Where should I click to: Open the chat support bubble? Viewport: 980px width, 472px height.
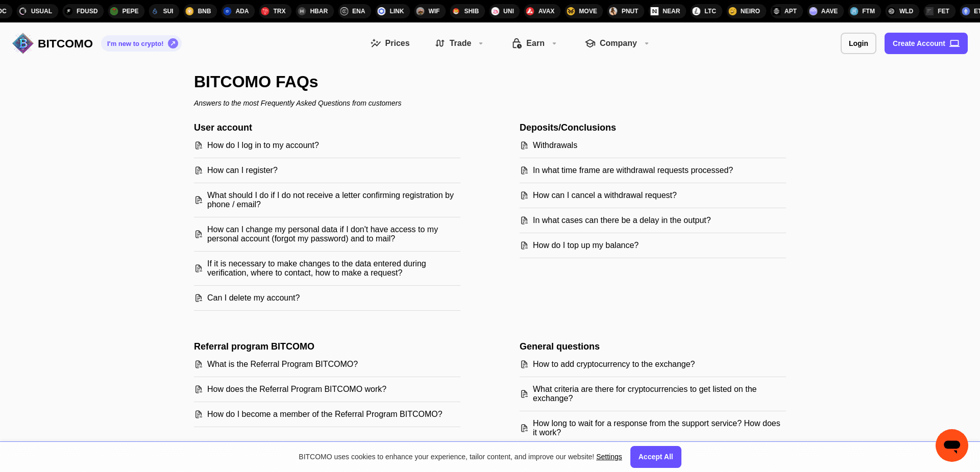(x=951, y=445)
